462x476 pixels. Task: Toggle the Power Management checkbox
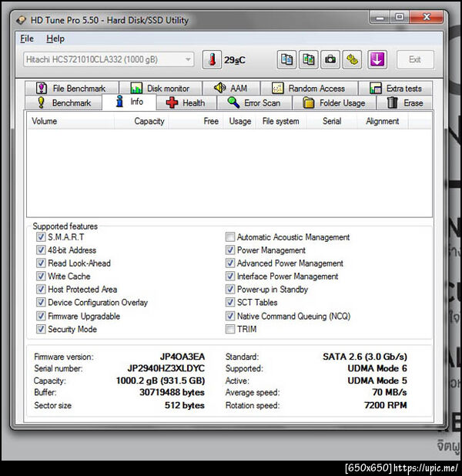[x=230, y=250]
